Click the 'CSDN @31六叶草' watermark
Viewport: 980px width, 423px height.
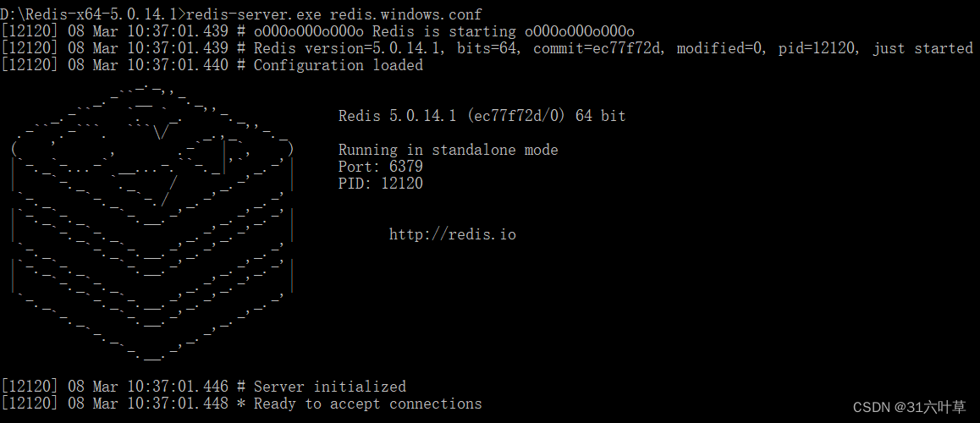point(909,408)
